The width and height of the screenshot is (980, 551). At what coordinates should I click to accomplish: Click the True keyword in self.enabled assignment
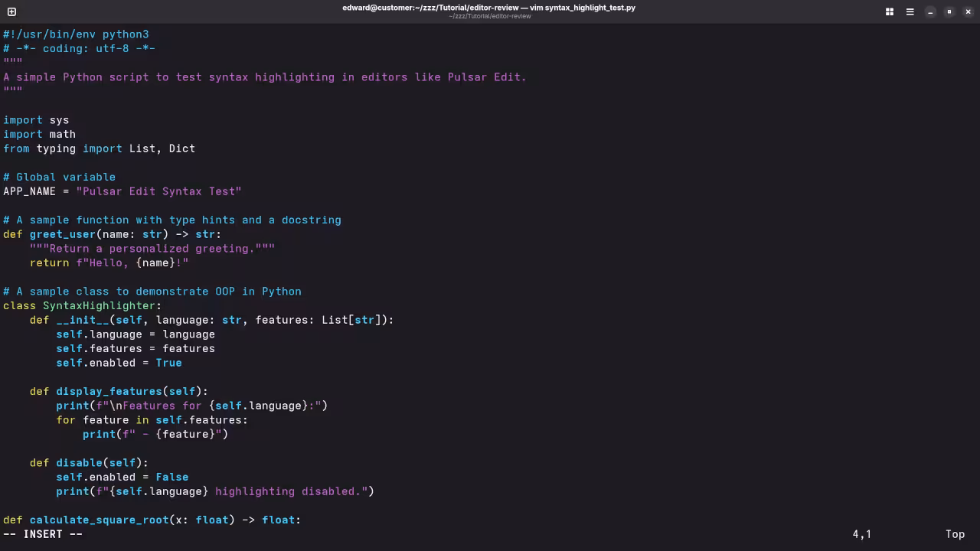pyautogui.click(x=168, y=363)
